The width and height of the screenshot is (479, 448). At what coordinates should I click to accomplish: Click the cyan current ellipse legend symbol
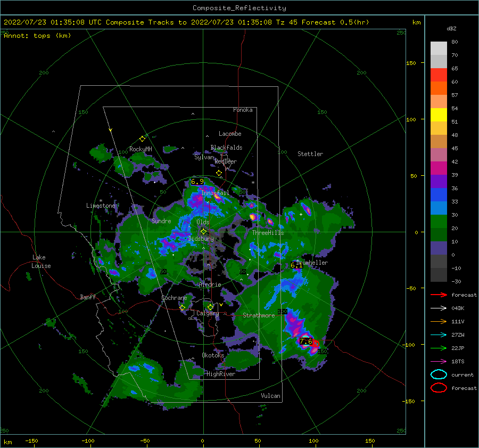(439, 374)
